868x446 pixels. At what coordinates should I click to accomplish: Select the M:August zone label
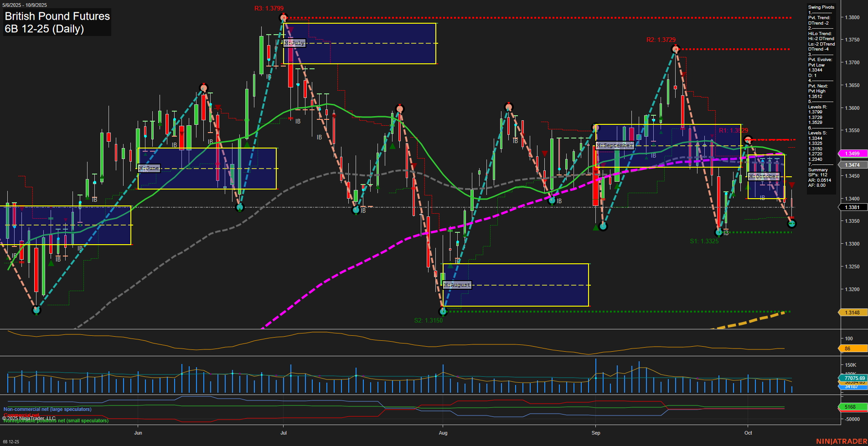point(457,284)
